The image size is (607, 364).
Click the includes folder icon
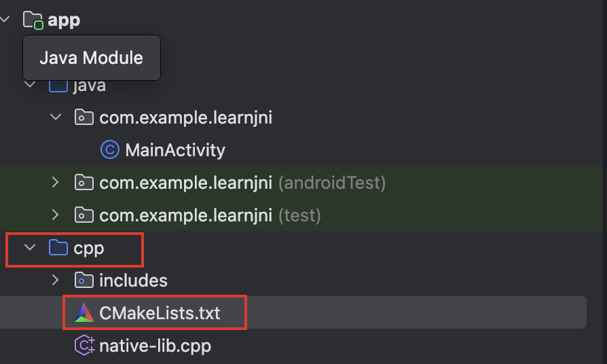pos(84,280)
